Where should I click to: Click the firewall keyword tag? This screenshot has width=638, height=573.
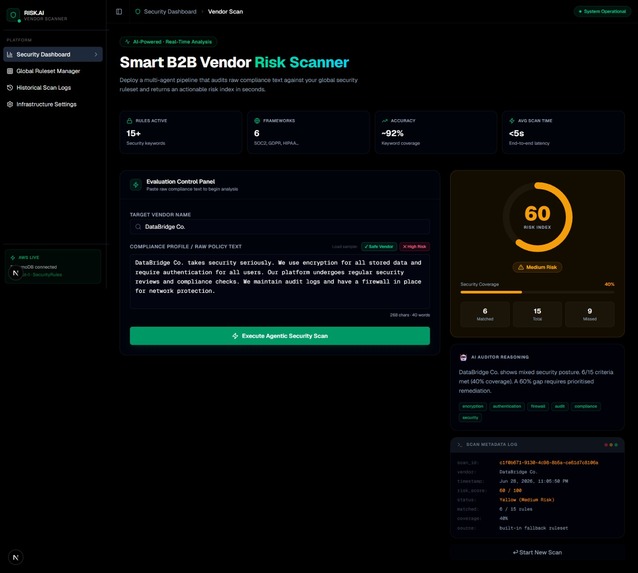pos(538,407)
